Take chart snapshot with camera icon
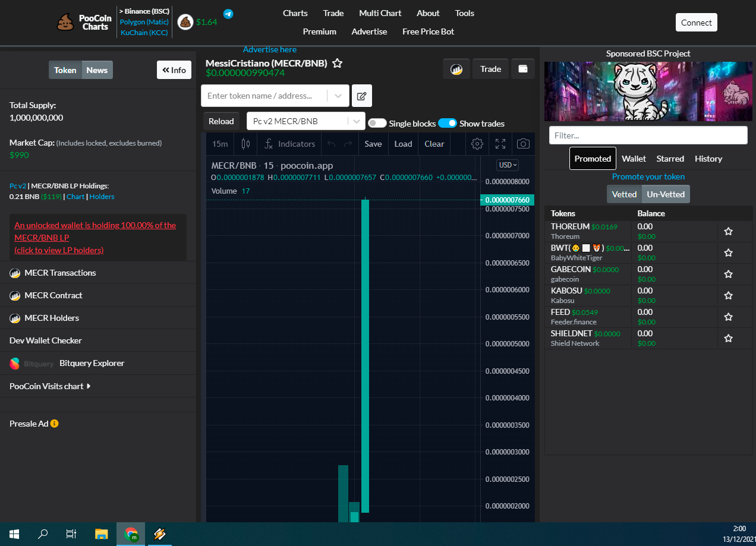Screen dimensions: 756x546 point(523,144)
